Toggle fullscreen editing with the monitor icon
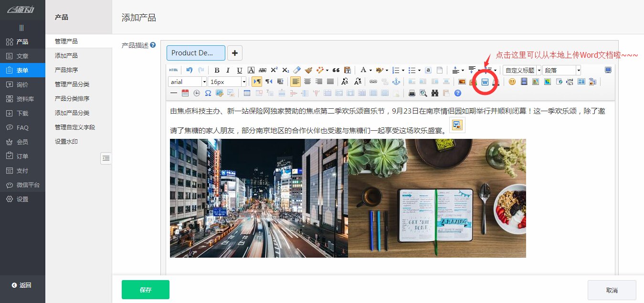This screenshot has width=644, height=303. pyautogui.click(x=608, y=70)
